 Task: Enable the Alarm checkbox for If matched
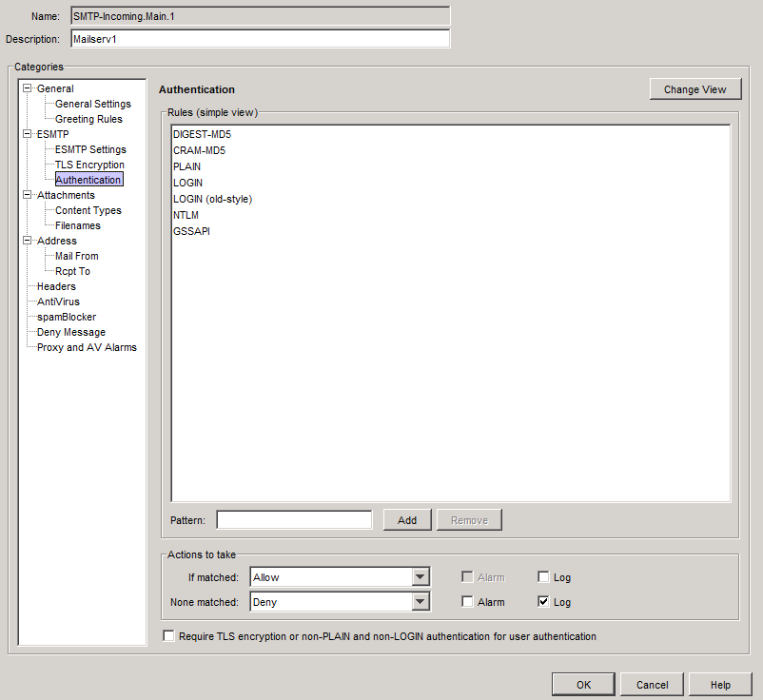(466, 577)
